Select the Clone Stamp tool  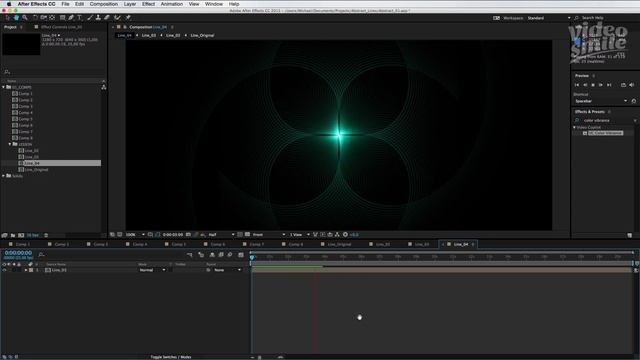[x=98, y=18]
